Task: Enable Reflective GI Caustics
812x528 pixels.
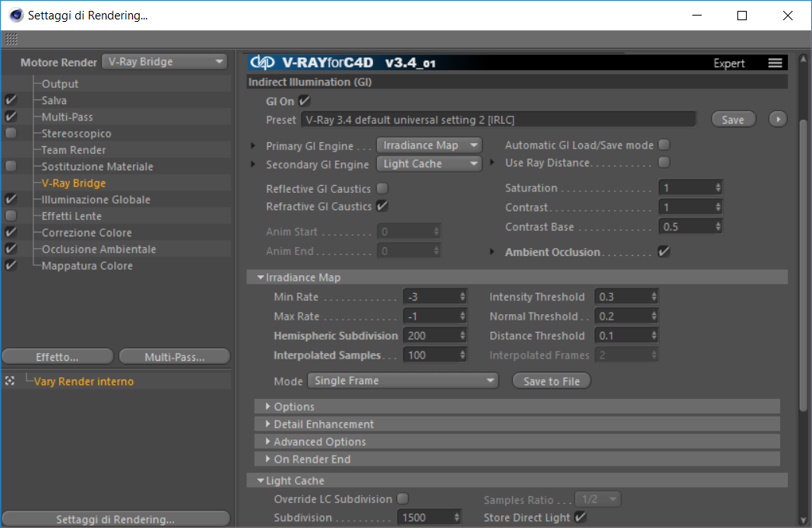Action: (x=382, y=189)
